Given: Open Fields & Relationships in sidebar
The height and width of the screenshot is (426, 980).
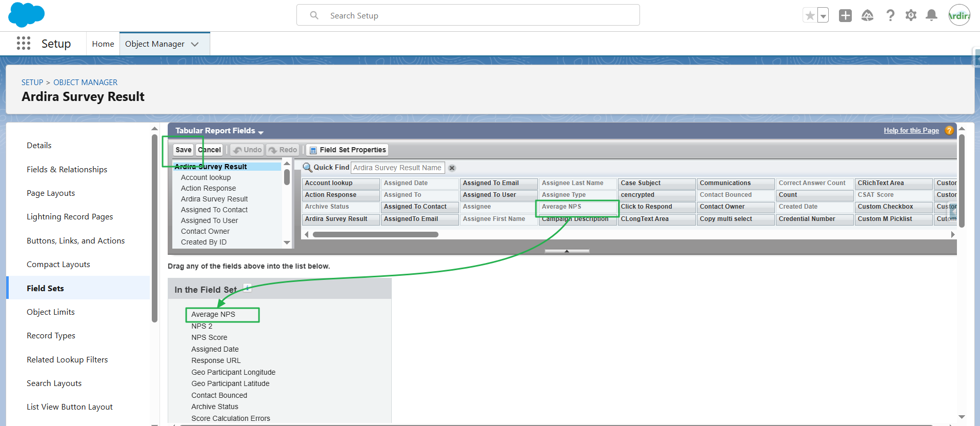Looking at the screenshot, I should click(x=67, y=170).
